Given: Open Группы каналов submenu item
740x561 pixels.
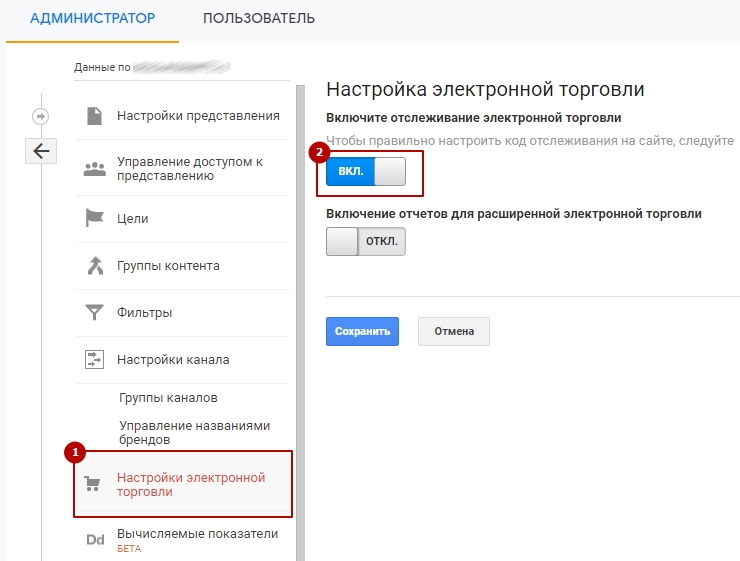Looking at the screenshot, I should coord(168,398).
